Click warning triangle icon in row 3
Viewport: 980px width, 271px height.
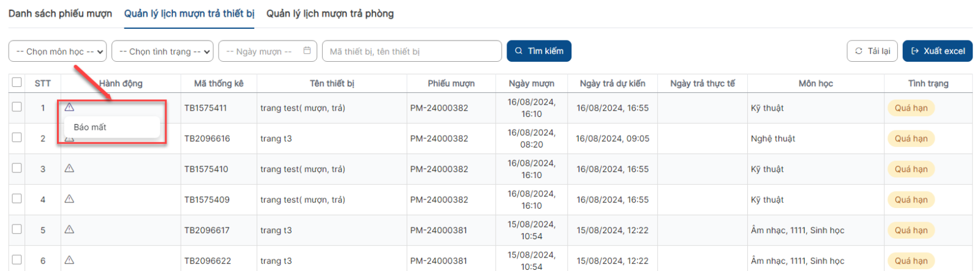(x=69, y=168)
